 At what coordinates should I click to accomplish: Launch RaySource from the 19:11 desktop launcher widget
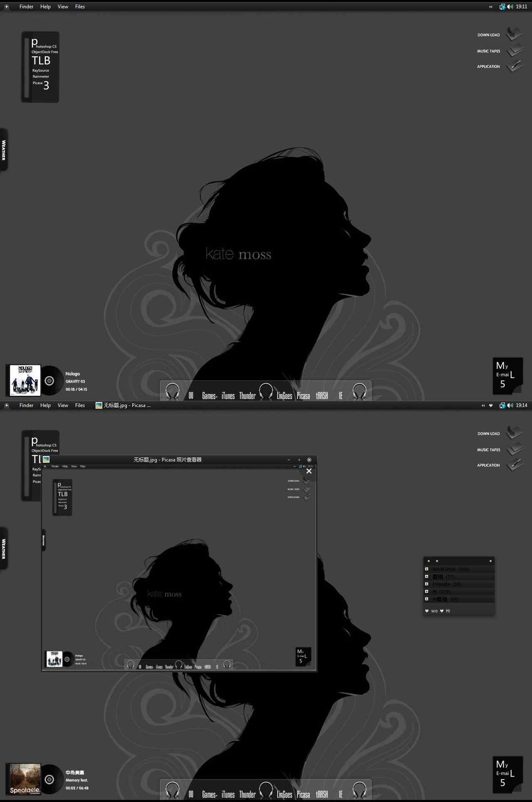pos(41,71)
